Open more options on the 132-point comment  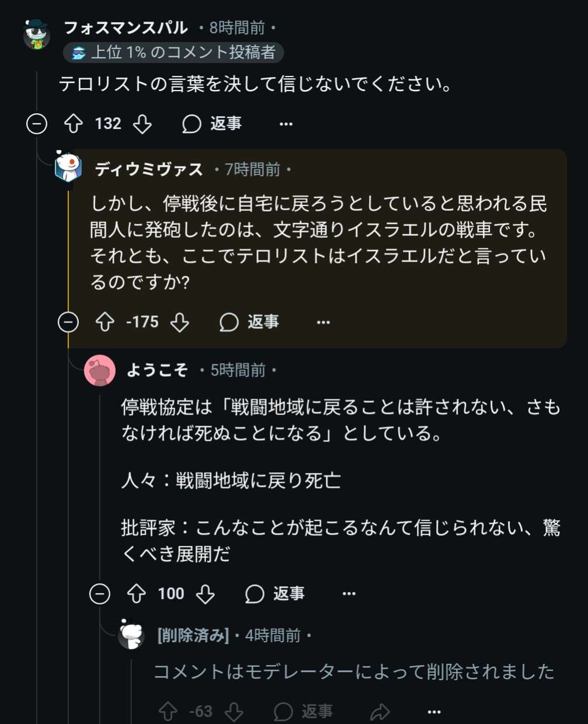point(286,124)
